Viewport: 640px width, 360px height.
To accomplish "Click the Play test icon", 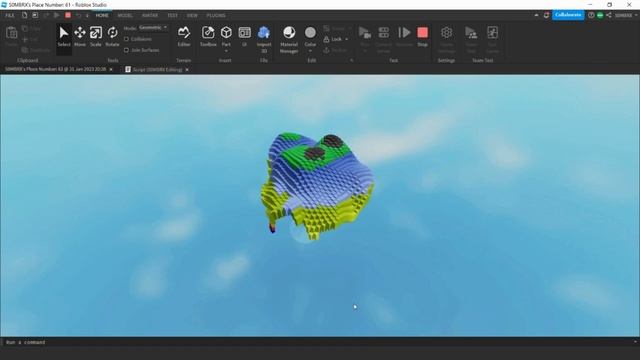I will (364, 32).
